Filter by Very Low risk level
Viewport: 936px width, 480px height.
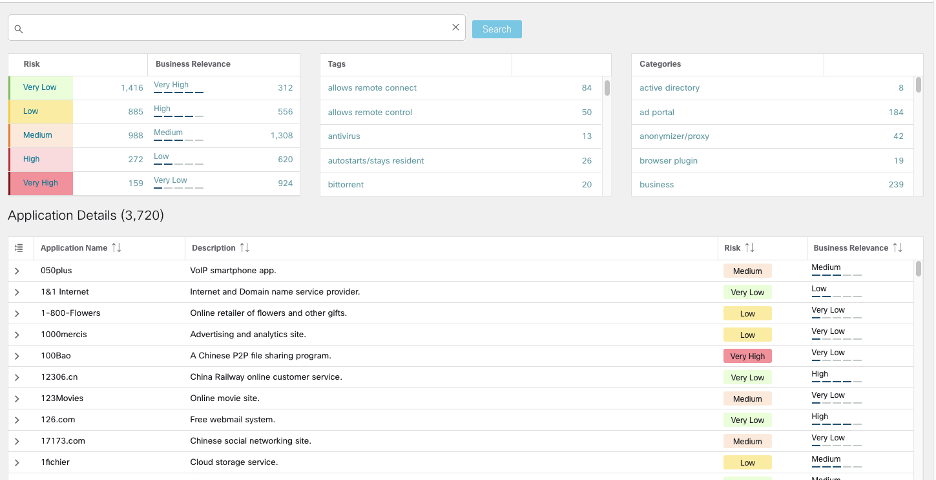point(41,88)
